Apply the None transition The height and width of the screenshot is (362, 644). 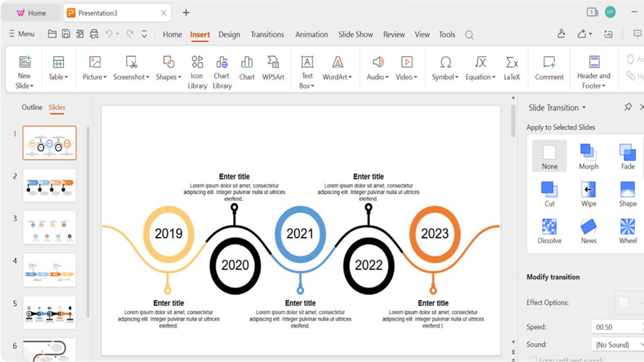point(549,153)
